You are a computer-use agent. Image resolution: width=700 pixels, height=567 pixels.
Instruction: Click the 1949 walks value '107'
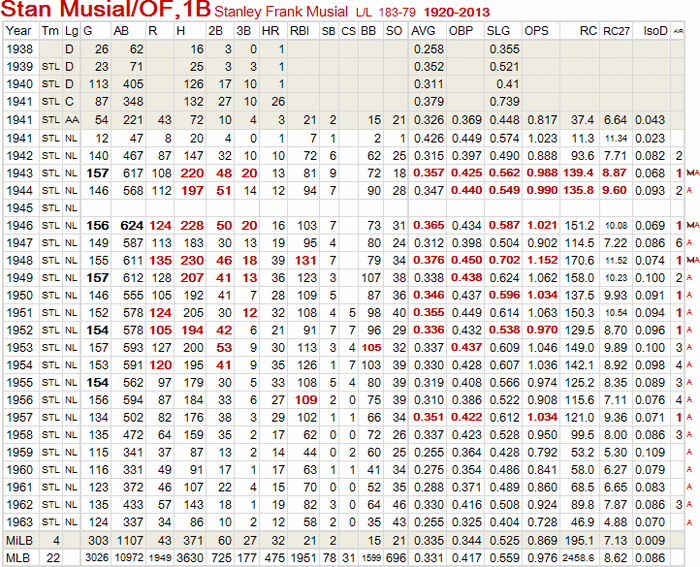(x=371, y=278)
